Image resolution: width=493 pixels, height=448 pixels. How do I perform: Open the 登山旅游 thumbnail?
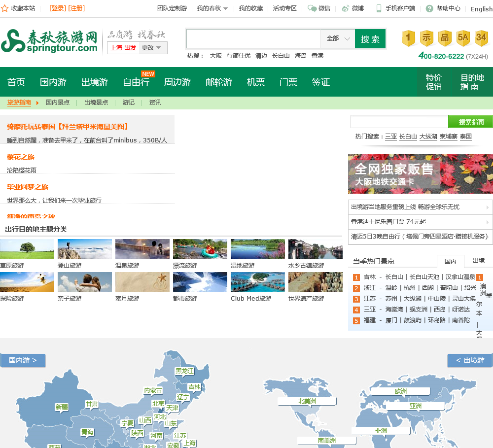coord(85,249)
